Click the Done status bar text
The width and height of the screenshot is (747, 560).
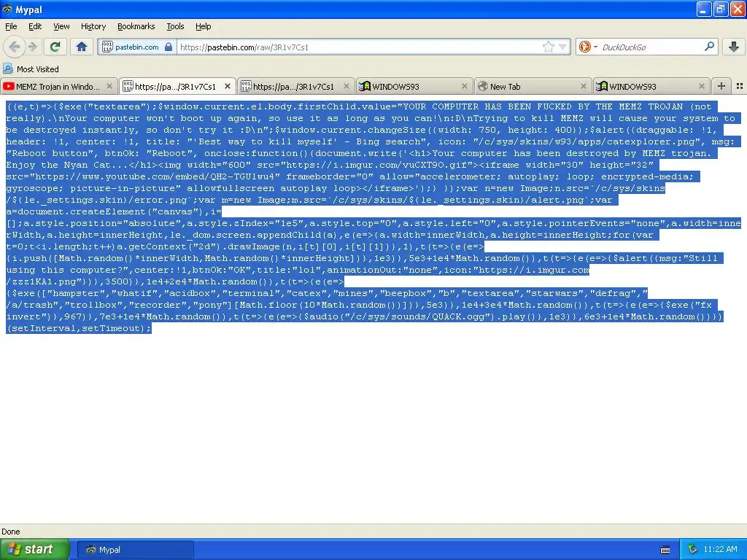coord(10,532)
